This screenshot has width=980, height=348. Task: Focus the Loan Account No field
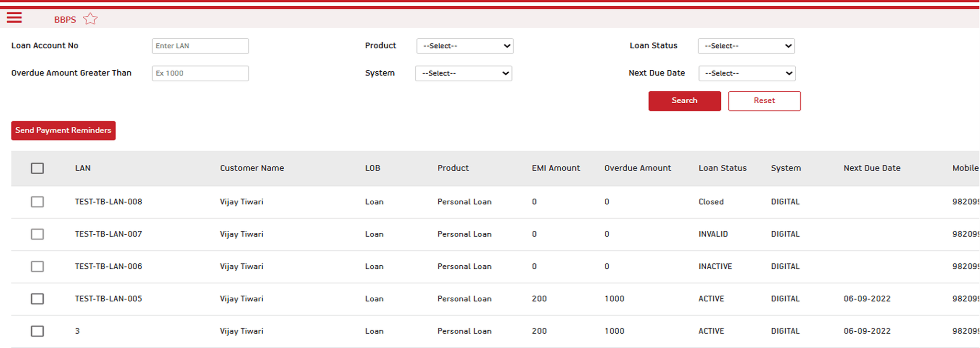click(200, 46)
